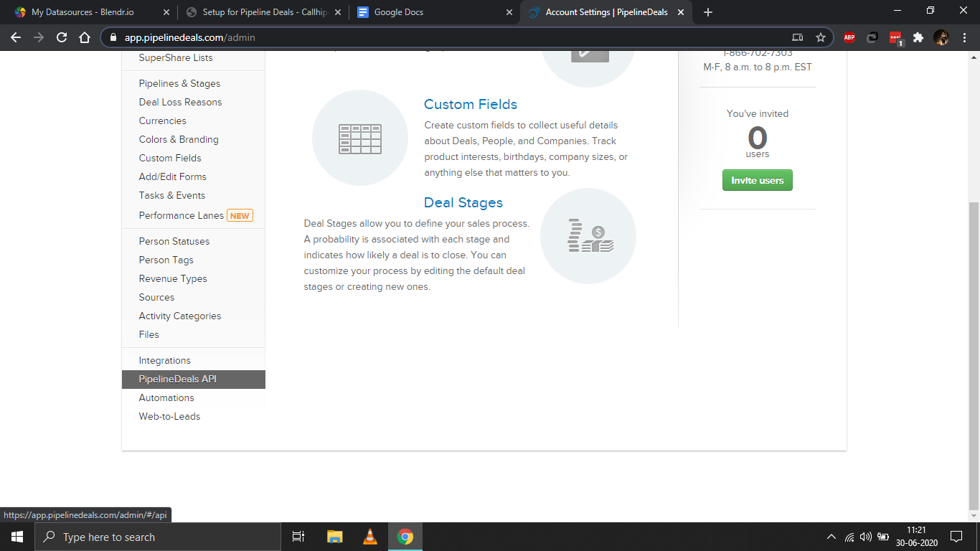
Task: Close the Google Docs tab
Action: pyautogui.click(x=509, y=12)
